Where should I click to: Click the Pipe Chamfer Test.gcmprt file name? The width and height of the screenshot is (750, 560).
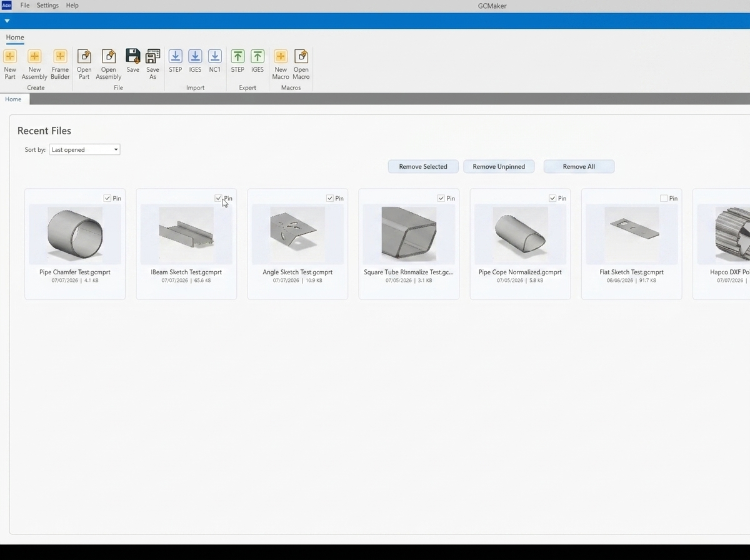tap(75, 272)
